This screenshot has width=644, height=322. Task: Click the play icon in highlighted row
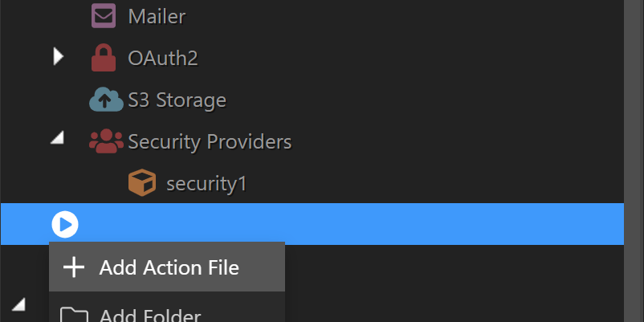(65, 224)
